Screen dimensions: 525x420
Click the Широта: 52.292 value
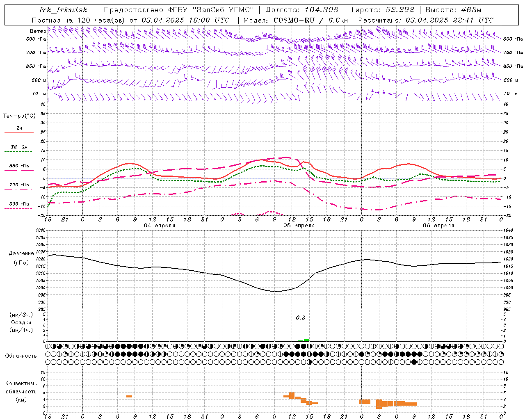382,10
